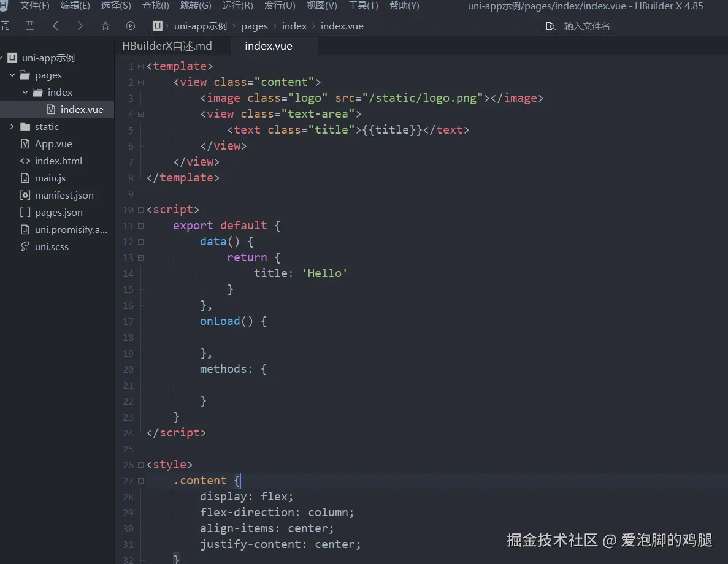
Task: Click pages in the breadcrumb path
Action: pos(255,26)
